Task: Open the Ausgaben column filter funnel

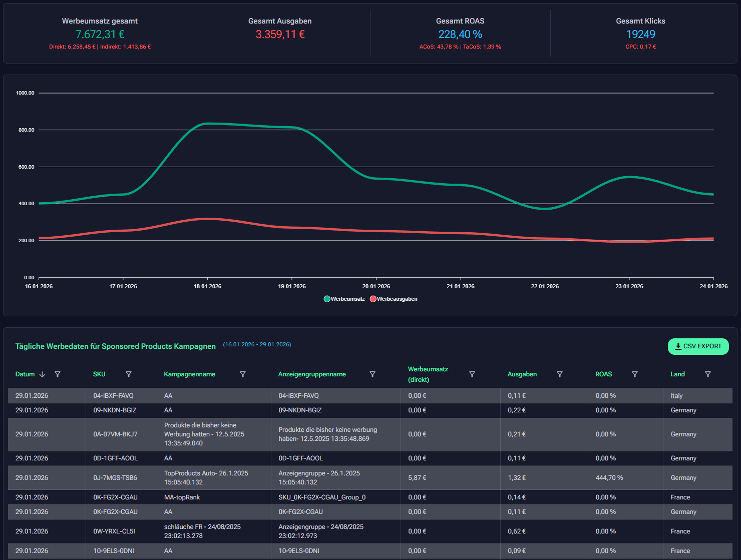Action: [560, 374]
